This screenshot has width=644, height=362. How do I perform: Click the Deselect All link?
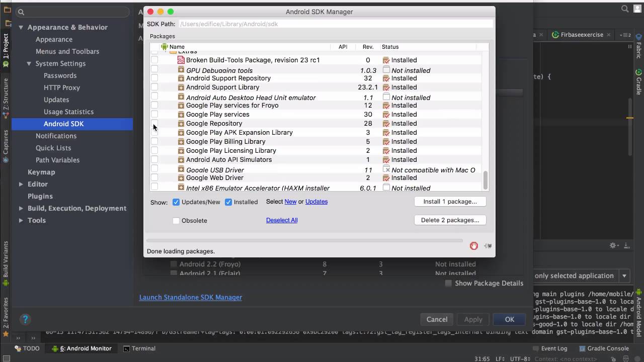[282, 220]
